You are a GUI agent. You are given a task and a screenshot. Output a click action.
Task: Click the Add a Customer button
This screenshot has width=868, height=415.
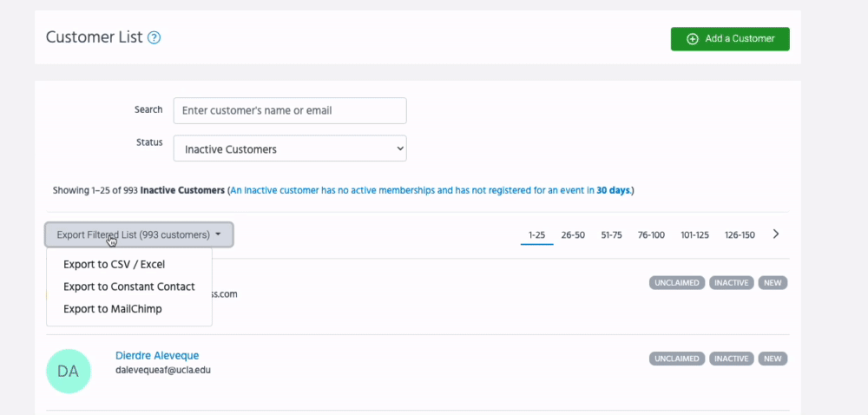[x=729, y=39]
